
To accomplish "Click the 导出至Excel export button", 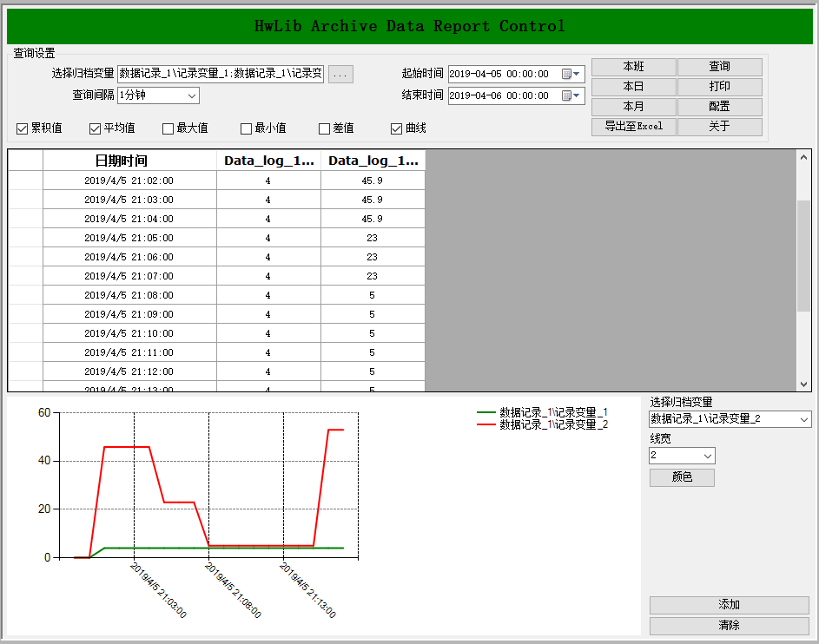I will click(x=633, y=127).
